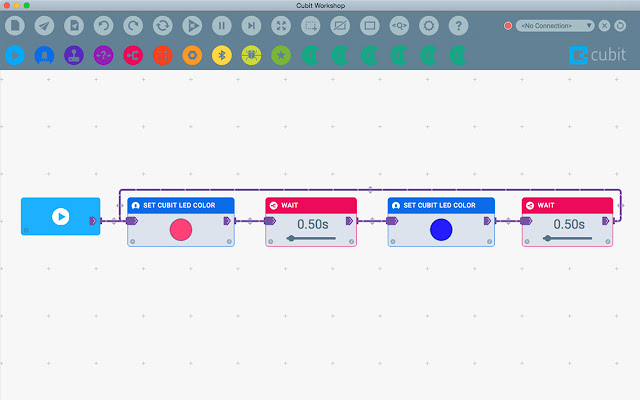Select the blue play Start block category
The image size is (640, 400).
point(15,55)
